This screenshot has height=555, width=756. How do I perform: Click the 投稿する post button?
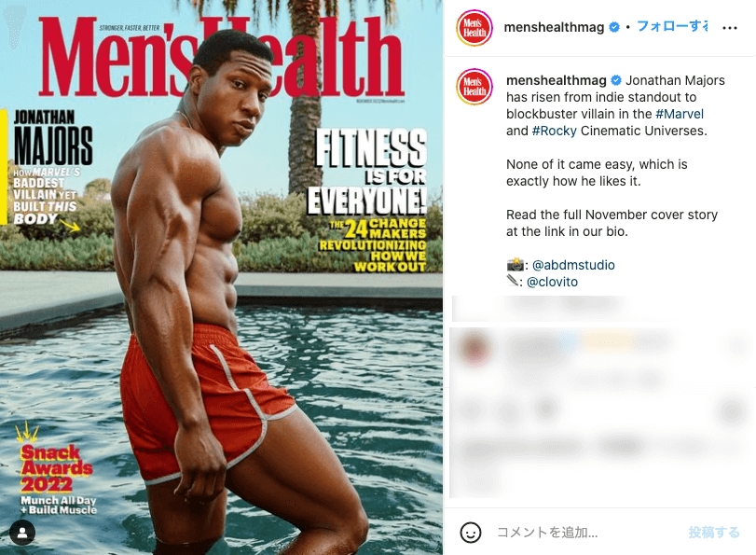713,533
